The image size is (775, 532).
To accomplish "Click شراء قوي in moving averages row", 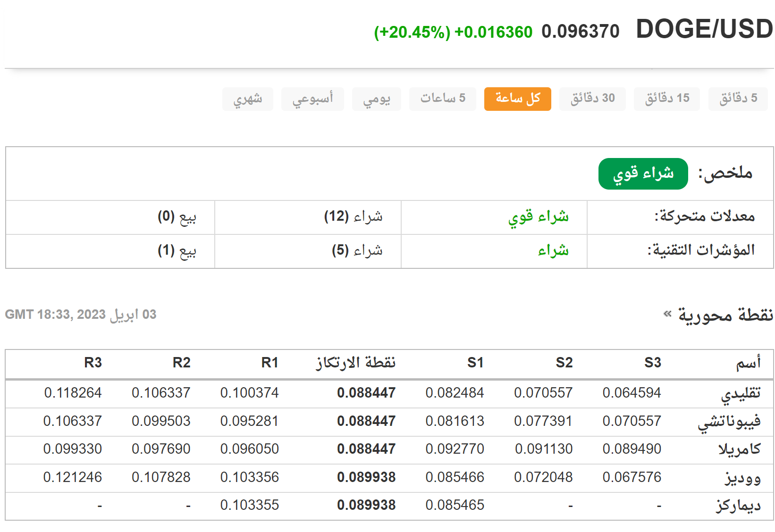I will click(x=539, y=217).
